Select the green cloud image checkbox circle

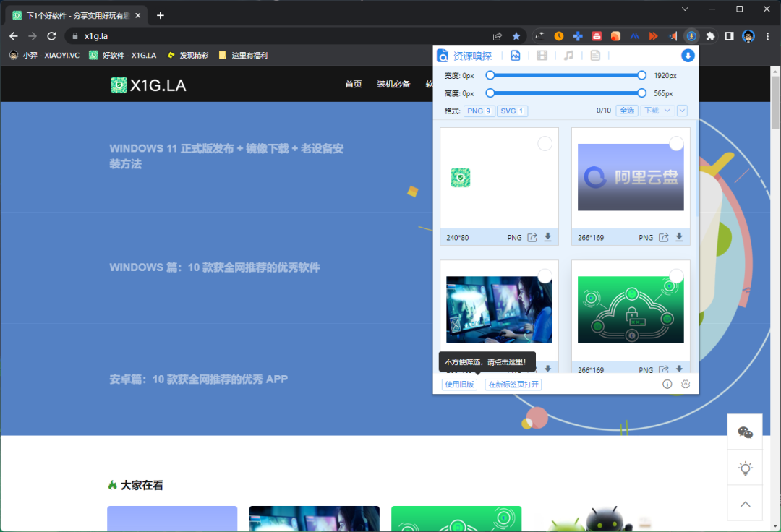click(x=676, y=276)
